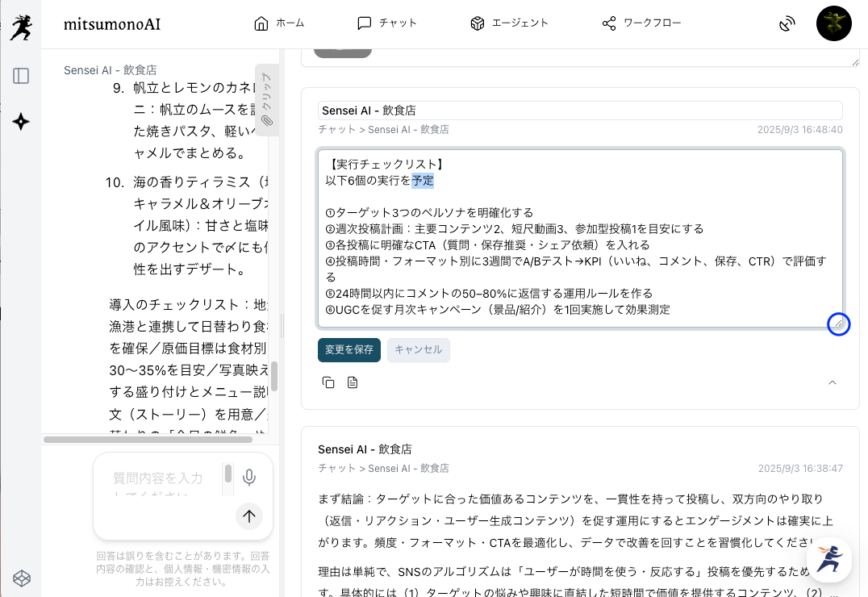Viewport: 868px width, 597px height.
Task: Click the disclaimer 回答は誤りを含むことがあります
Action: tap(183, 569)
